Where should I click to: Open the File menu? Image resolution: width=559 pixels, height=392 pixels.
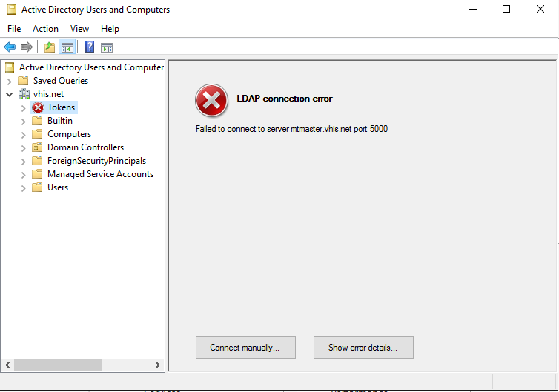point(14,29)
